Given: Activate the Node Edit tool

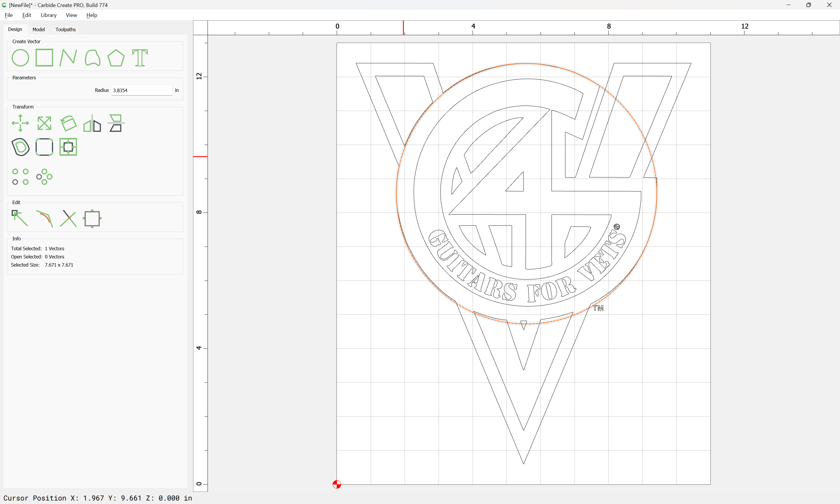Looking at the screenshot, I should [20, 218].
